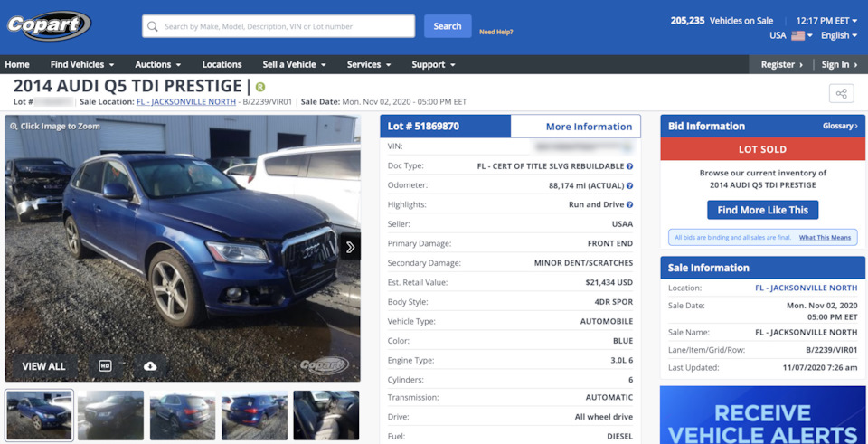
Task: Select the second thumbnail front view
Action: tap(110, 415)
